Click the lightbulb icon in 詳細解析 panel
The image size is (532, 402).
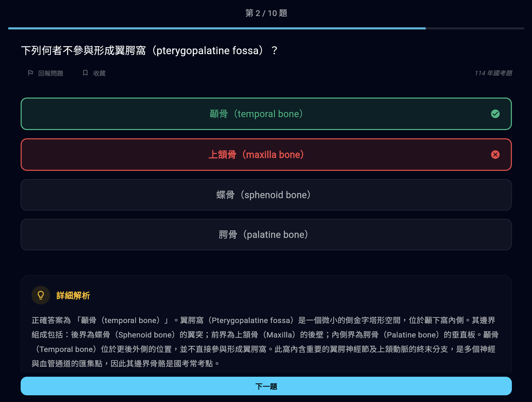tap(41, 295)
